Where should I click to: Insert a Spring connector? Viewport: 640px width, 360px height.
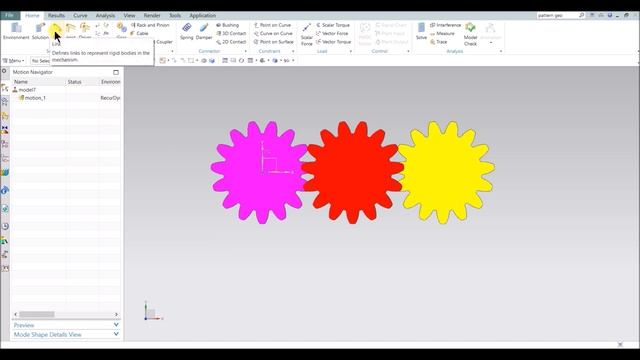(x=187, y=31)
